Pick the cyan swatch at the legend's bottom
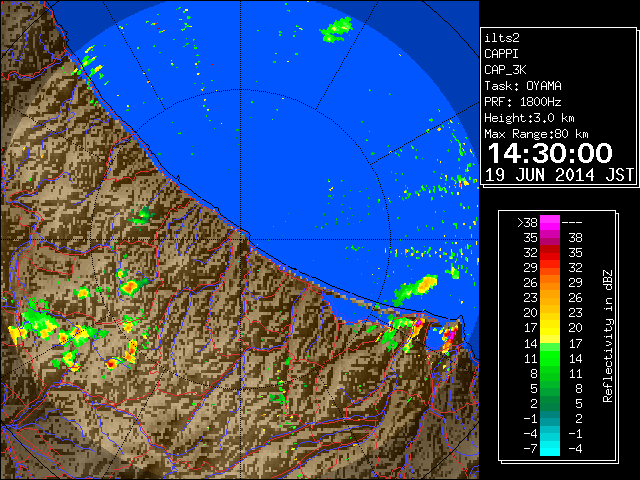640x480 pixels. coord(550,449)
